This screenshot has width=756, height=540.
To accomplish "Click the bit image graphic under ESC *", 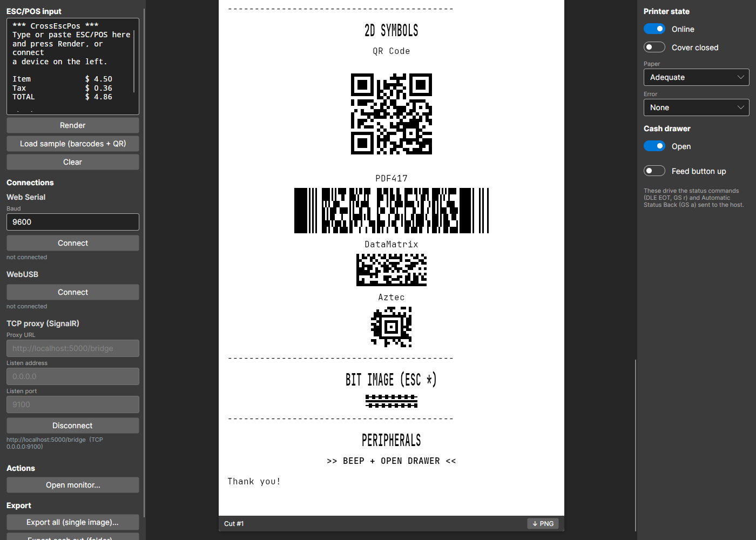I will [391, 401].
